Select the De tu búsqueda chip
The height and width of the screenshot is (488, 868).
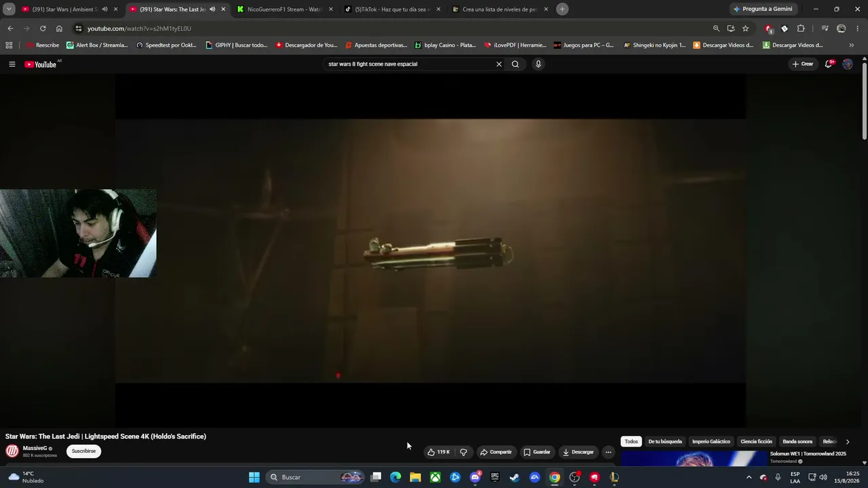coord(665,442)
